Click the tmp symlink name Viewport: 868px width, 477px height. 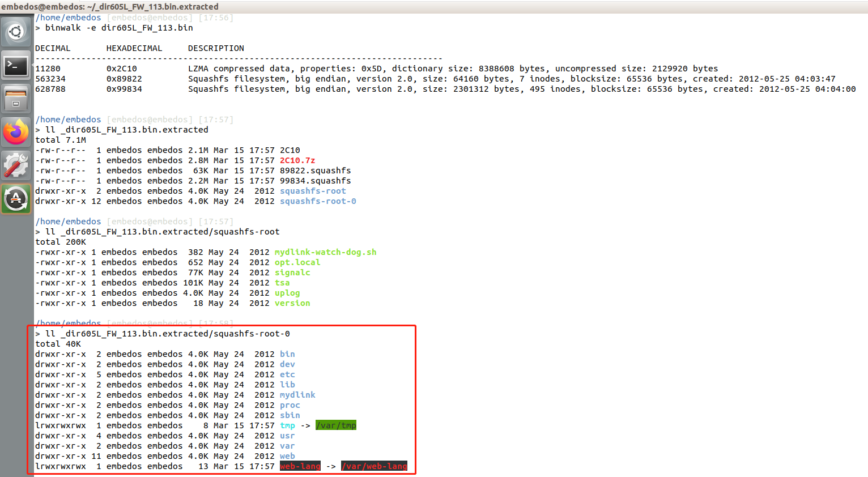[287, 425]
